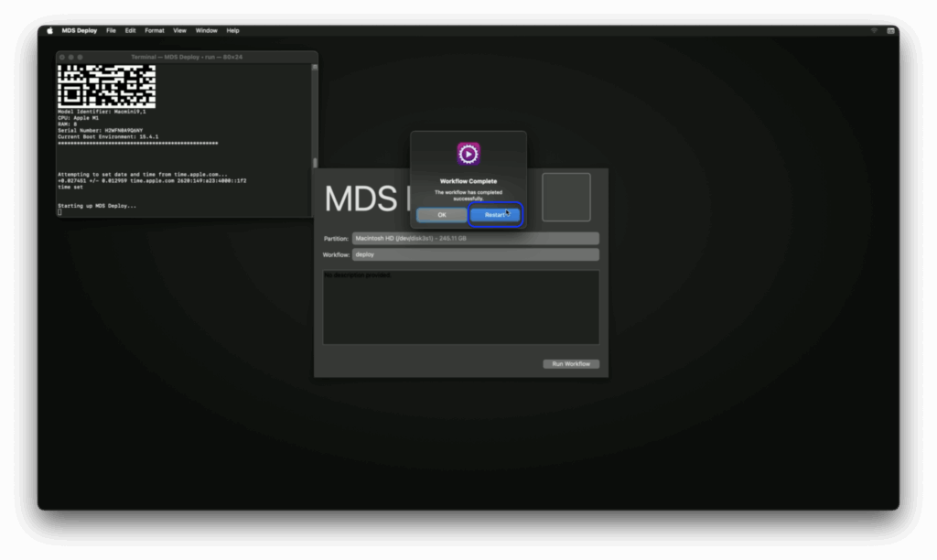Open the Partition dropdown showing Macintosh HD
The height and width of the screenshot is (560, 937).
click(475, 239)
